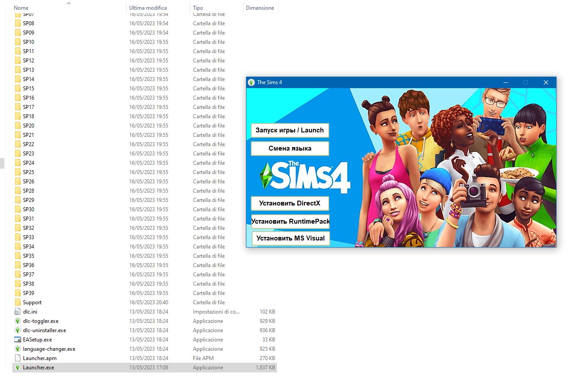
Task: Click the Установить RuntimePack button
Action: (290, 221)
